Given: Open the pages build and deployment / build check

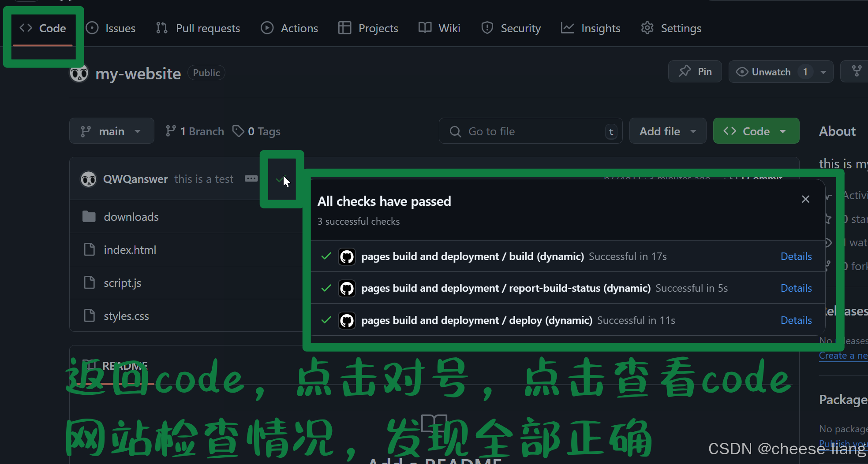Looking at the screenshot, I should (x=472, y=256).
